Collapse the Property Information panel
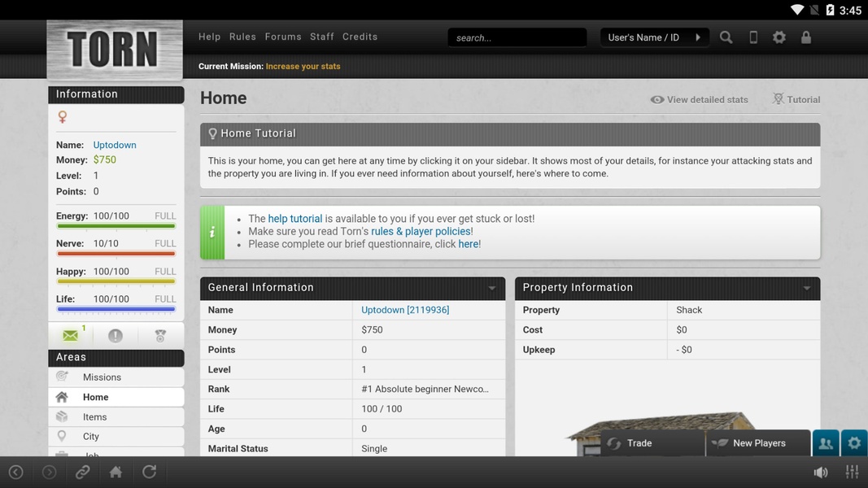 pos(806,288)
